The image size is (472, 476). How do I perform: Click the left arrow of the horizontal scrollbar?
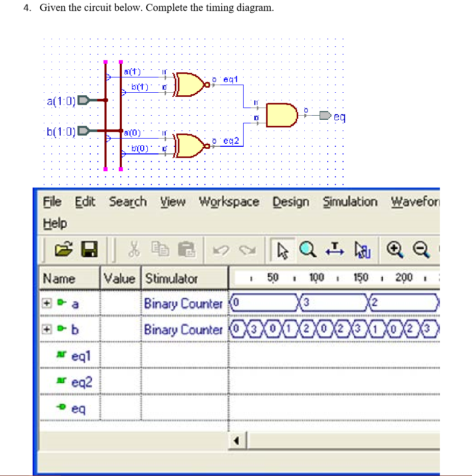(237, 440)
